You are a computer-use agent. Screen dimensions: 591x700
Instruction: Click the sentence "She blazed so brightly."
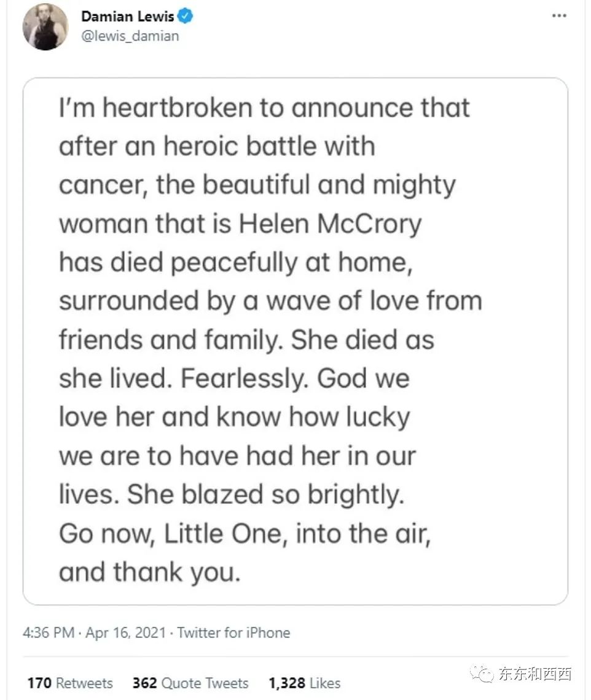pyautogui.click(x=266, y=495)
